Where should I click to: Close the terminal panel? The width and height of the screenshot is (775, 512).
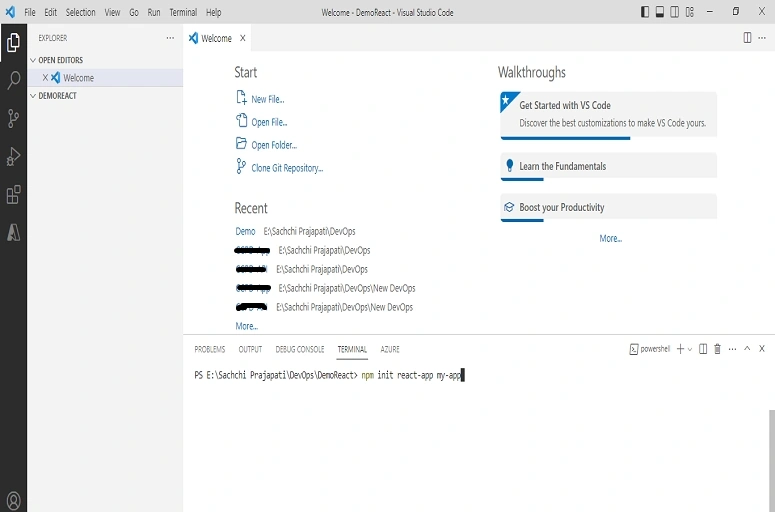pos(762,348)
